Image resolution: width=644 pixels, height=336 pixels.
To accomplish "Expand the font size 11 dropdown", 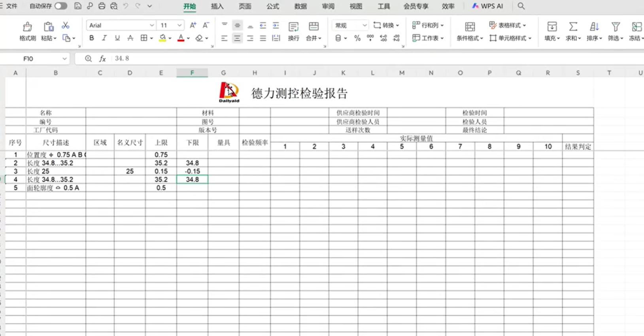I will pyautogui.click(x=179, y=25).
